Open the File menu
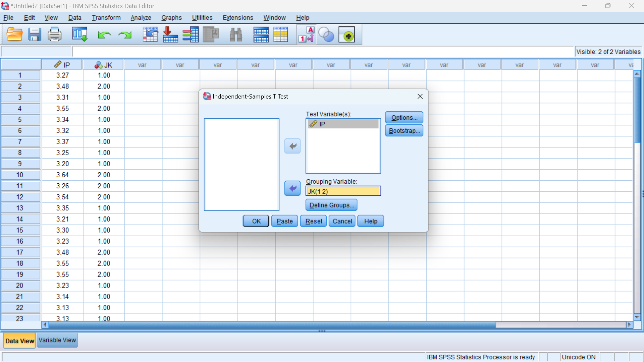The image size is (644, 362). click(x=8, y=18)
